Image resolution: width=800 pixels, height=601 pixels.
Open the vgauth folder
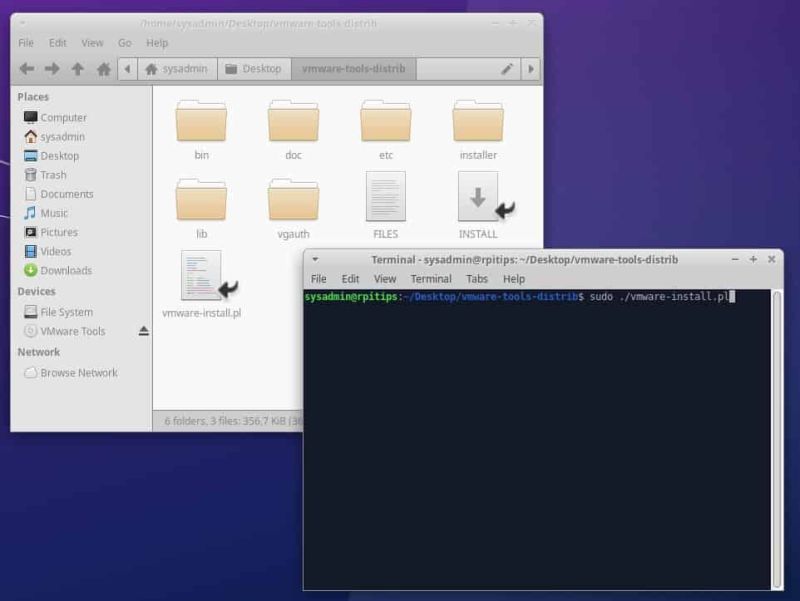tap(294, 200)
